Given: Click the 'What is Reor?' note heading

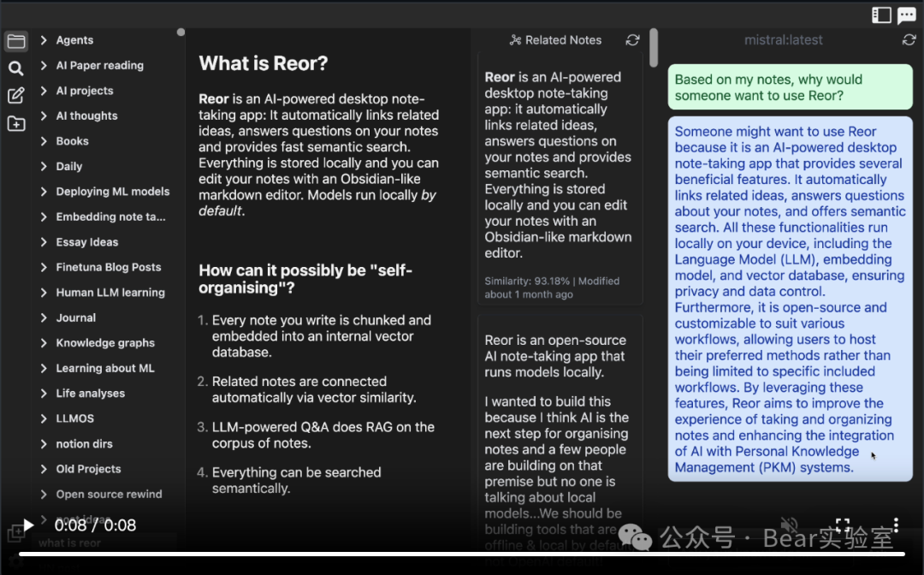Looking at the screenshot, I should [263, 63].
